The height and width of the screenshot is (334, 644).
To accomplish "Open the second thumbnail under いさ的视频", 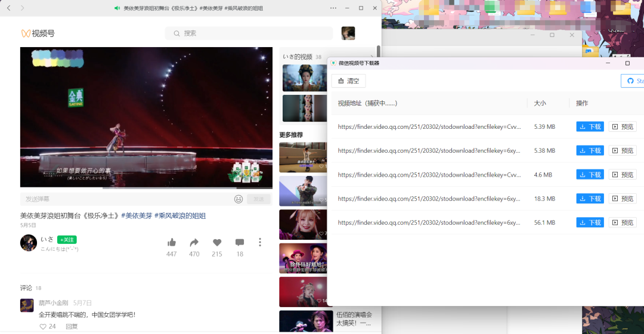I will point(305,108).
